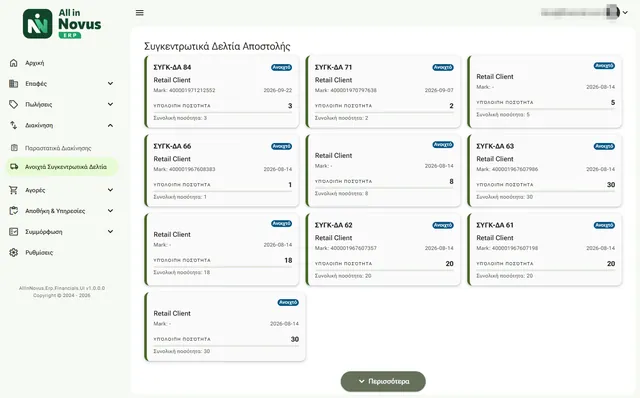Expand the Πωλήσεις submenu chevron
This screenshot has width=640, height=398.
[x=110, y=104]
